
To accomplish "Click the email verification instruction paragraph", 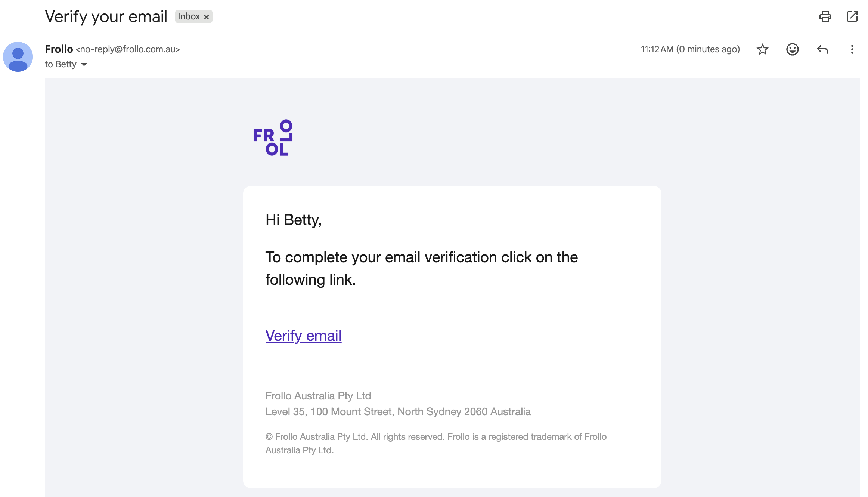I will pos(421,268).
